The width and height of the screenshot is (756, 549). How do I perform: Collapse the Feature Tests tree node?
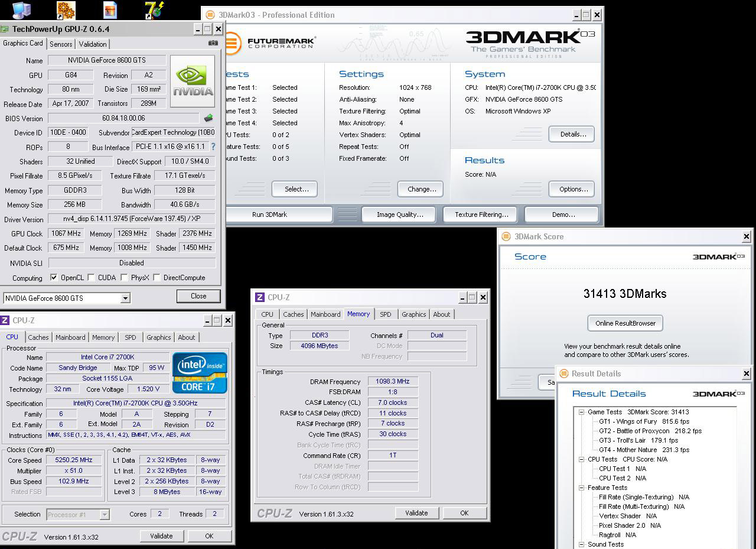click(582, 488)
